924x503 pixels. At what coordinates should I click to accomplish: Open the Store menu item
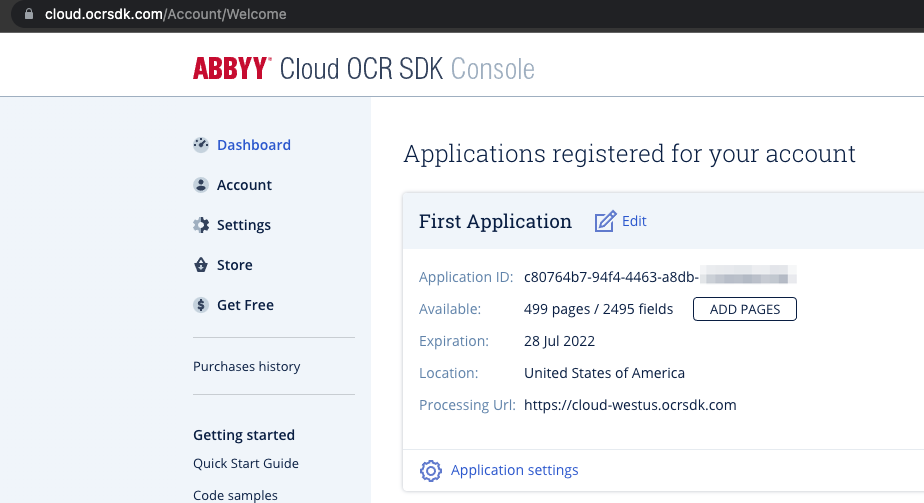235,265
